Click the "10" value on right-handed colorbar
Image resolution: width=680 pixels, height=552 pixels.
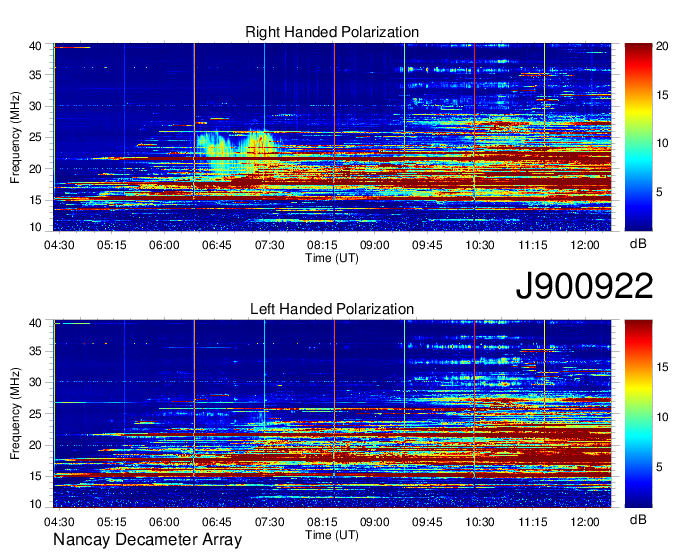pyautogui.click(x=662, y=143)
